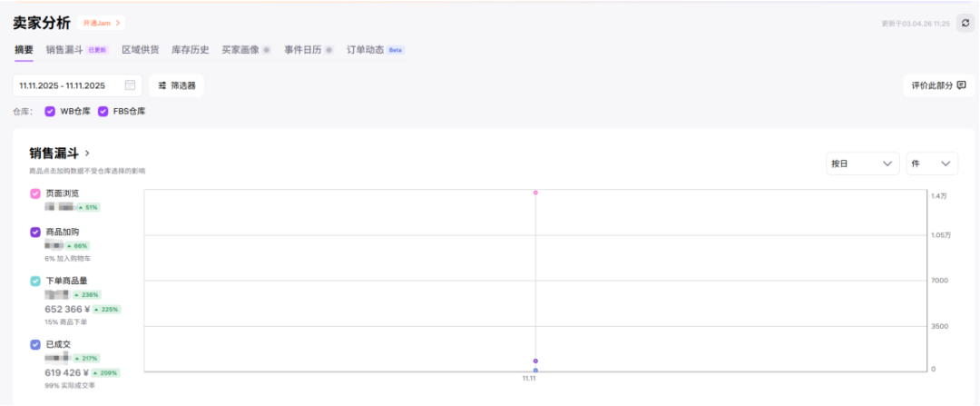Image resolution: width=980 pixels, height=406 pixels.
Task: Click the 99% 实际成交率 text
Action: [71, 385]
